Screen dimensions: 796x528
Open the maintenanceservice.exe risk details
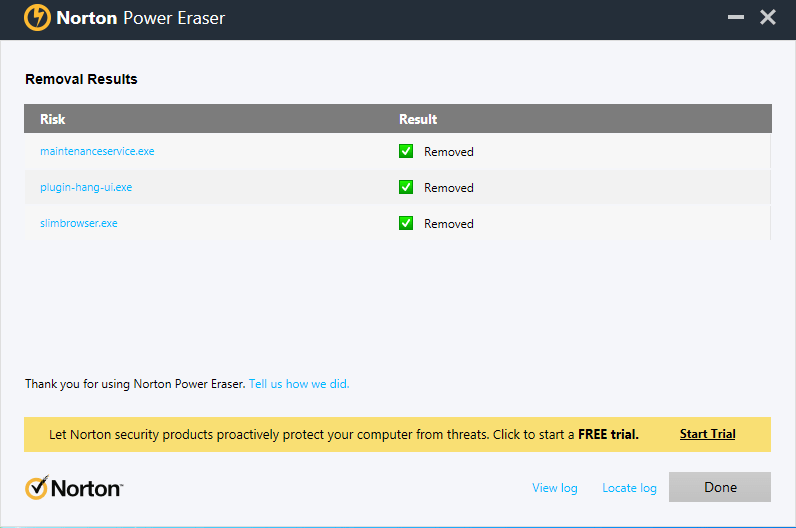click(x=97, y=152)
